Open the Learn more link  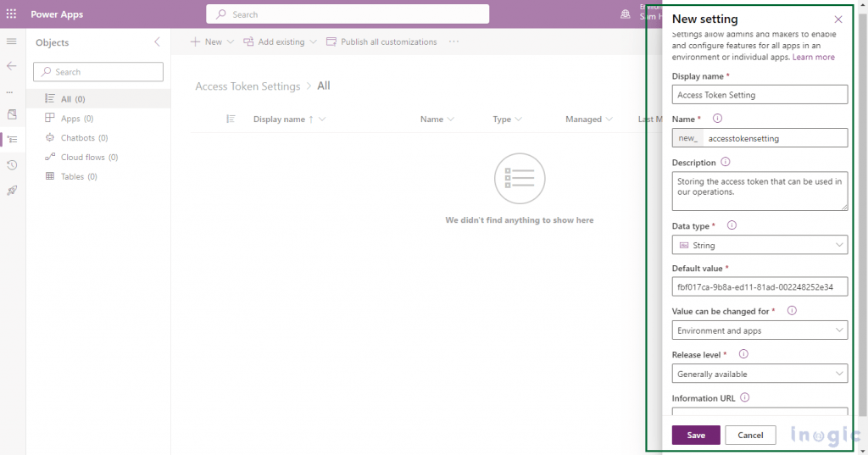point(813,57)
